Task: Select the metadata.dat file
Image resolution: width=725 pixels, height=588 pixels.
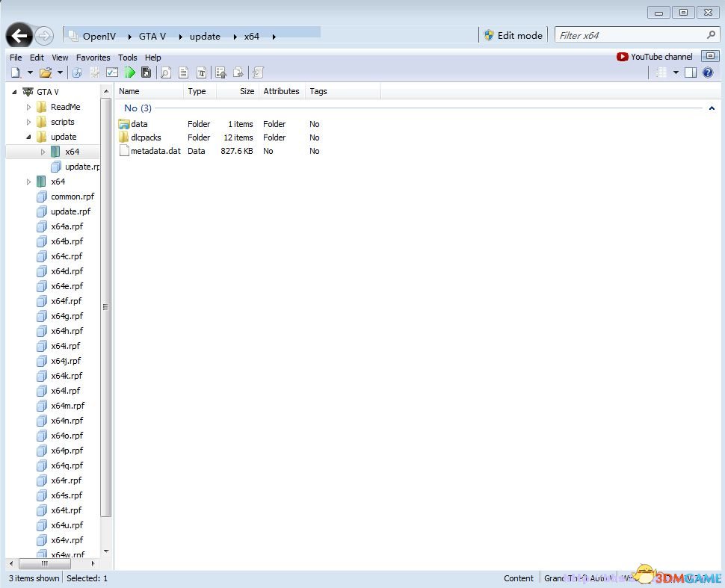Action: (x=219, y=151)
